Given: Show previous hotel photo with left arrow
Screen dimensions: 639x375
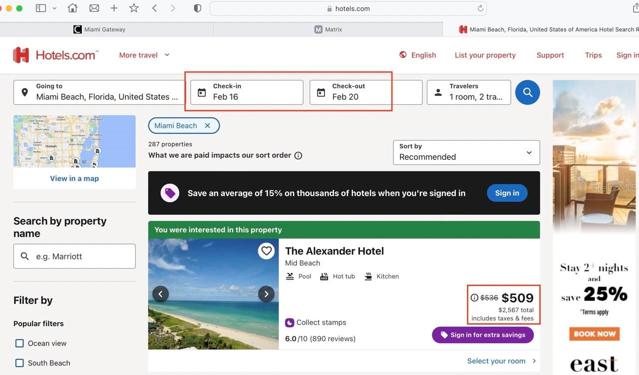Looking at the screenshot, I should (x=161, y=294).
